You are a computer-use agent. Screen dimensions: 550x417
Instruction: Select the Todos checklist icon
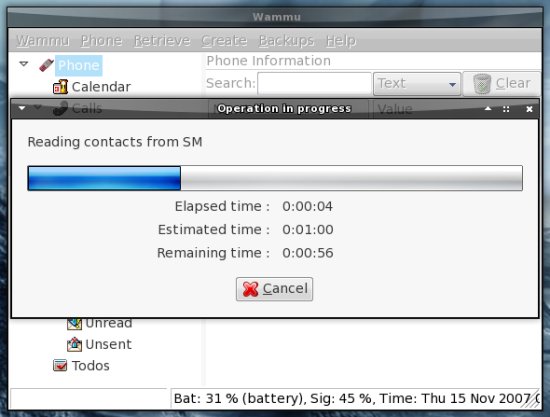tap(60, 365)
